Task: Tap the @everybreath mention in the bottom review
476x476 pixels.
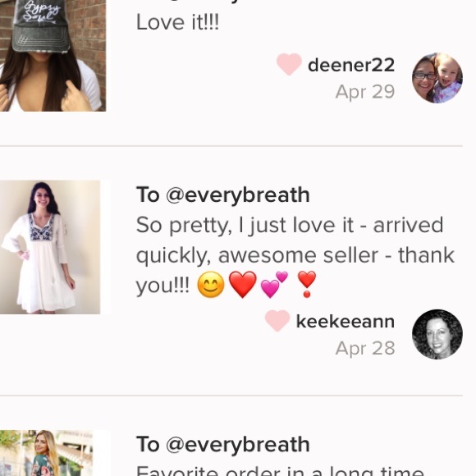Action: pyautogui.click(x=238, y=445)
